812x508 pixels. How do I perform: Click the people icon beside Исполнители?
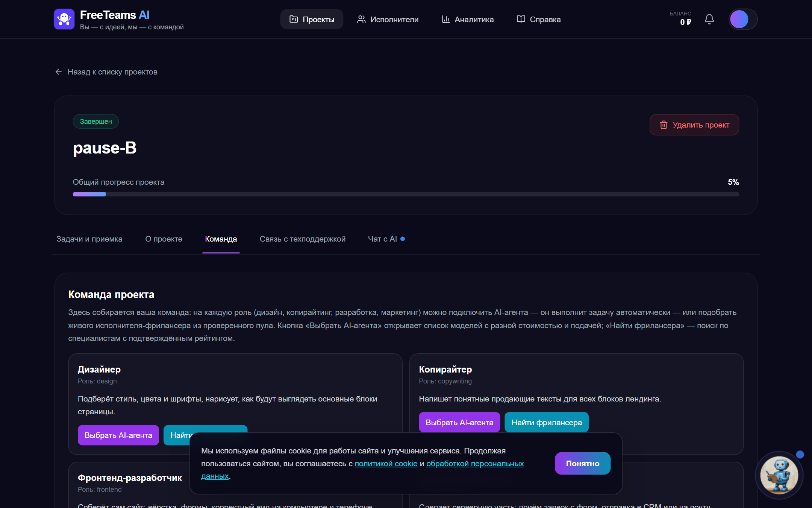pyautogui.click(x=361, y=19)
